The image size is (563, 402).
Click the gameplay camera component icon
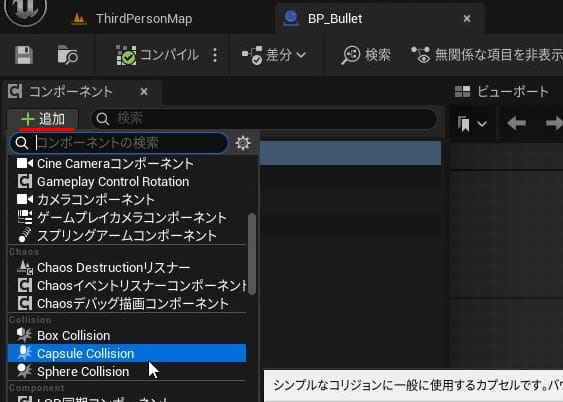tap(25, 218)
